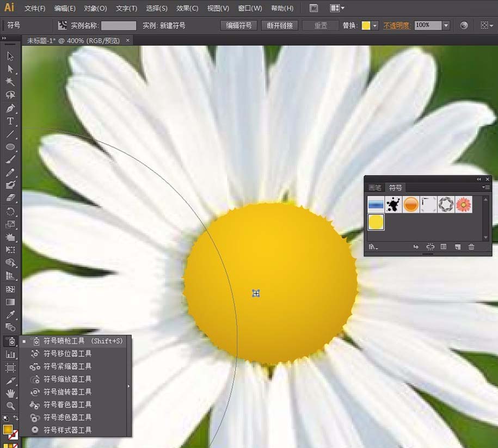
Task: Select the Magic Wand tool
Action: (x=10, y=82)
